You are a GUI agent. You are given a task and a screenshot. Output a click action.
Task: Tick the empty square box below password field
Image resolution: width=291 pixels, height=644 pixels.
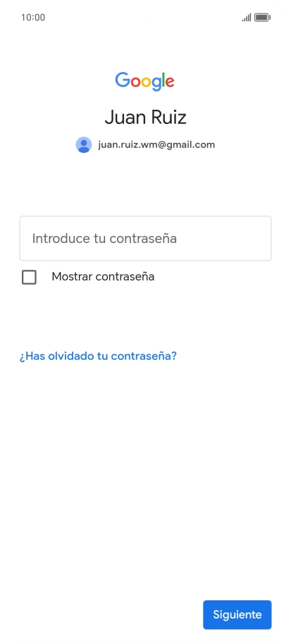point(29,277)
